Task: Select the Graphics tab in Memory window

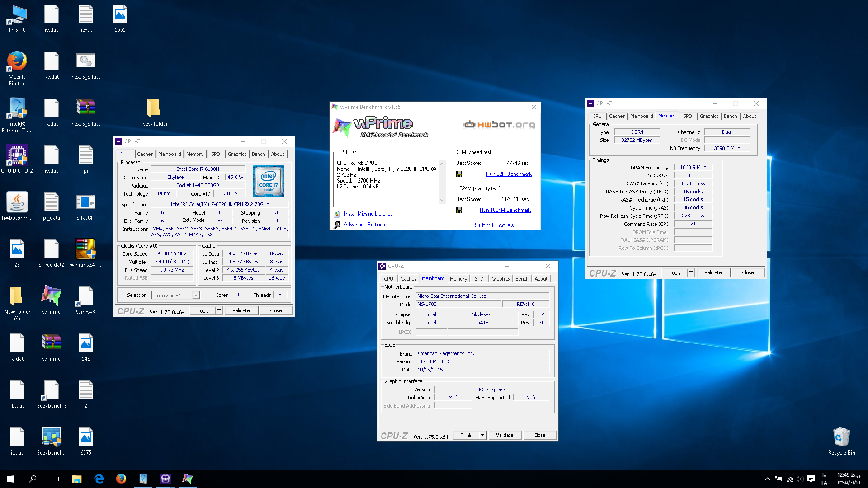Action: [x=709, y=116]
